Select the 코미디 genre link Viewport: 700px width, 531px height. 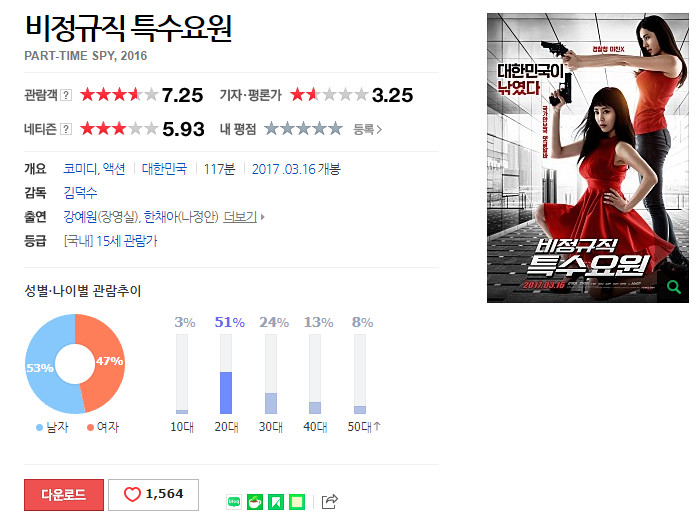point(80,169)
